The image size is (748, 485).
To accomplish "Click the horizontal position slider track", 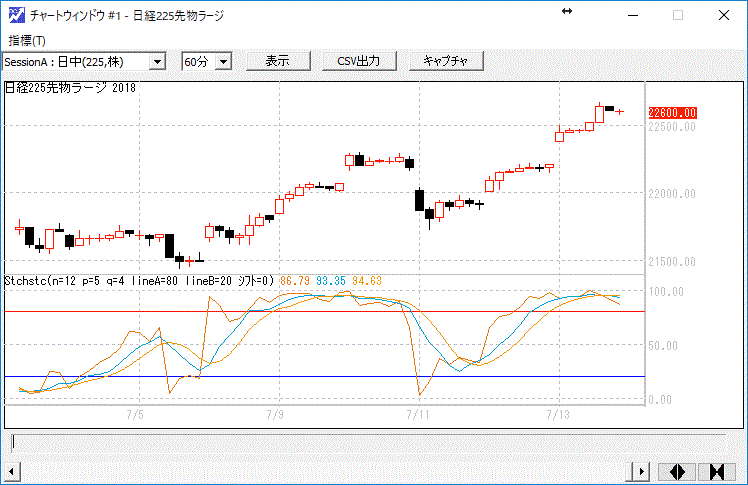I will (x=369, y=443).
